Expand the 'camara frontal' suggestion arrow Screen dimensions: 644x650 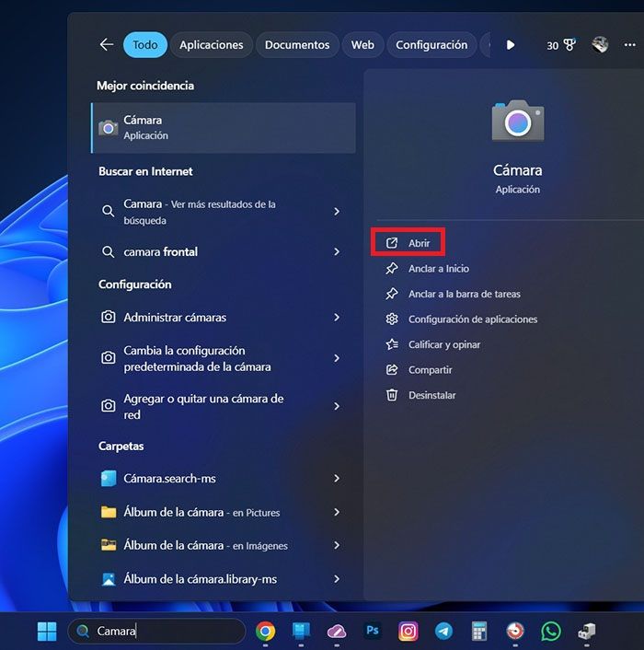pos(337,251)
